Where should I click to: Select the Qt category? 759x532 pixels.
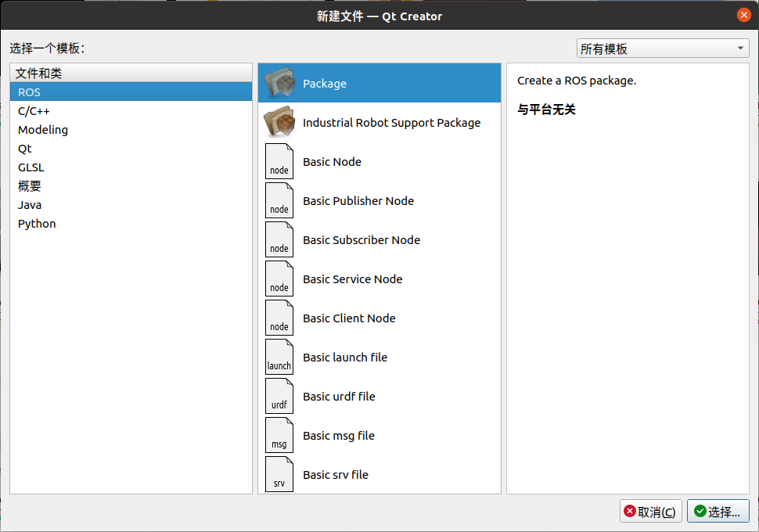(x=131, y=149)
